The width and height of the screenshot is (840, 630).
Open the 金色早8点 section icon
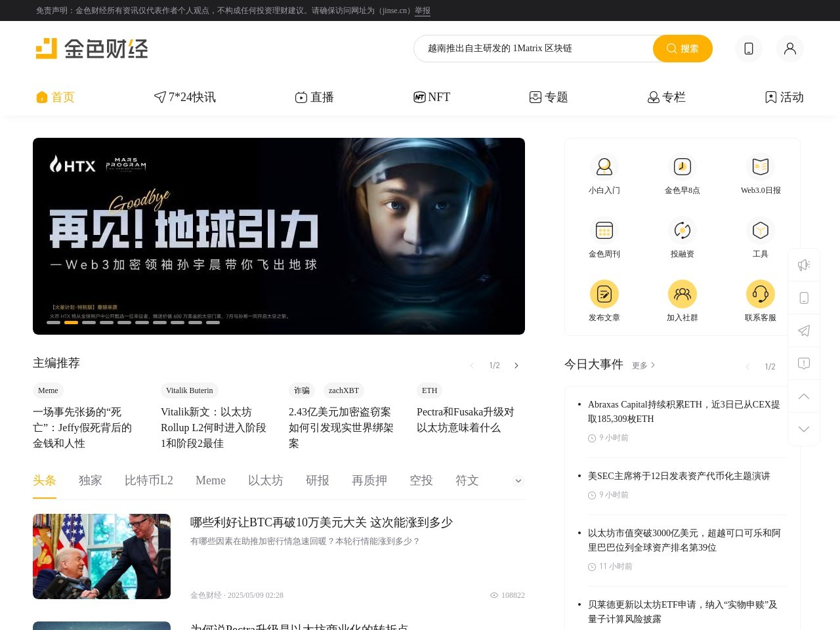point(682,167)
